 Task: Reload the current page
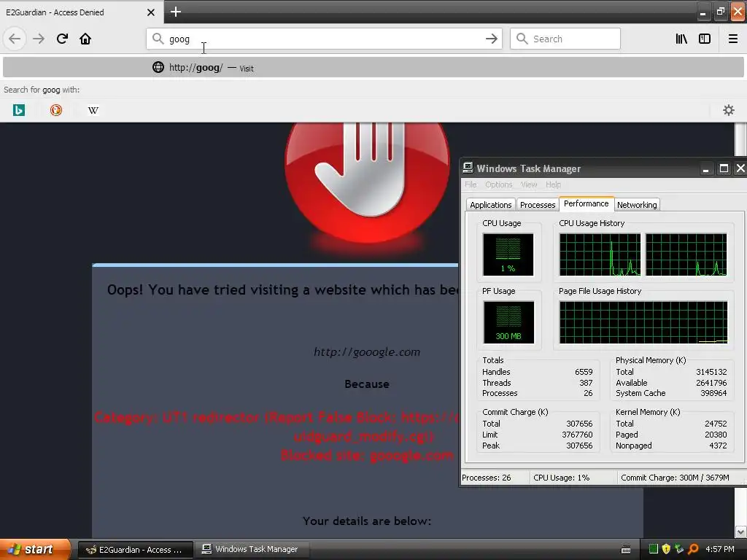(62, 39)
